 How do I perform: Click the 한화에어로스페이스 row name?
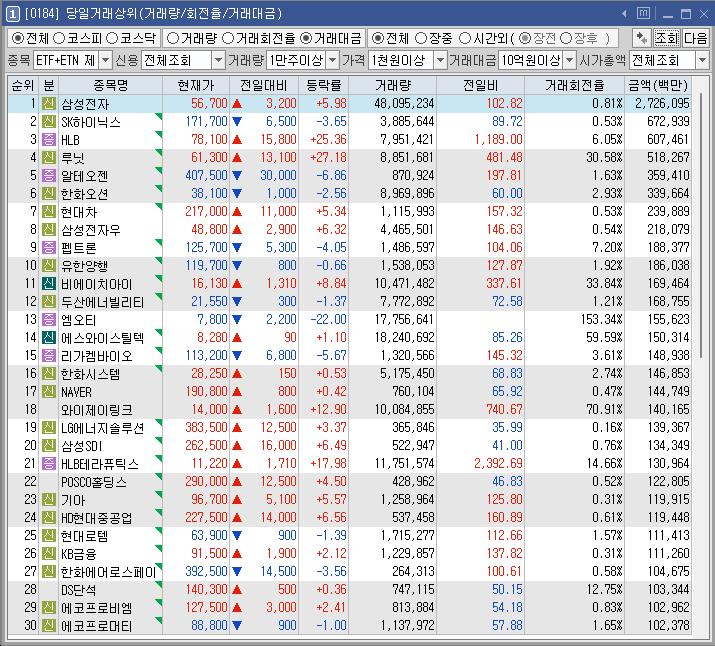click(x=109, y=572)
